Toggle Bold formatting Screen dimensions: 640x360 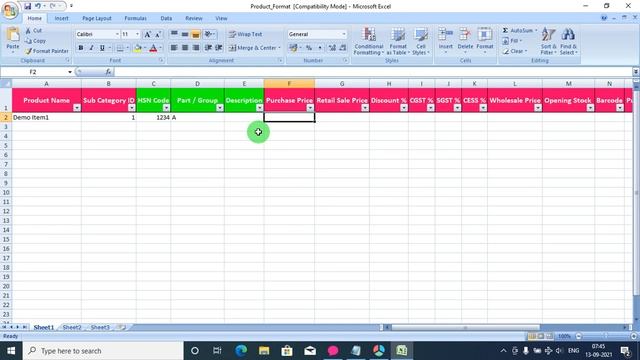pos(81,48)
